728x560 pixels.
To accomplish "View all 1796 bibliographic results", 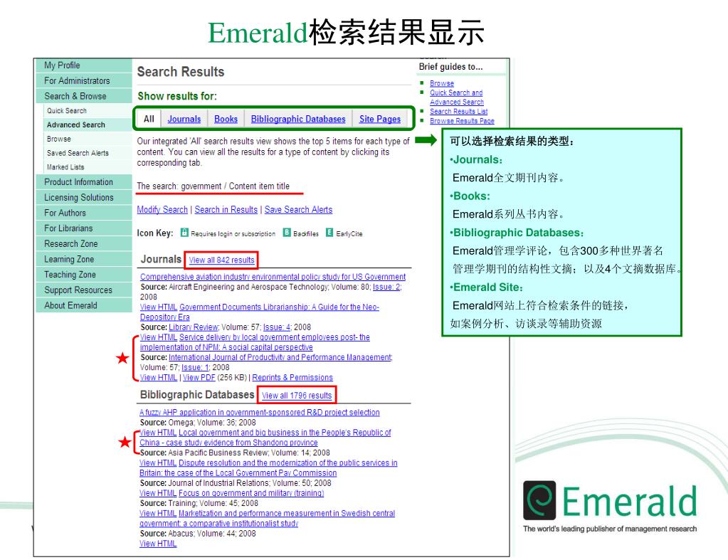I will point(297,395).
